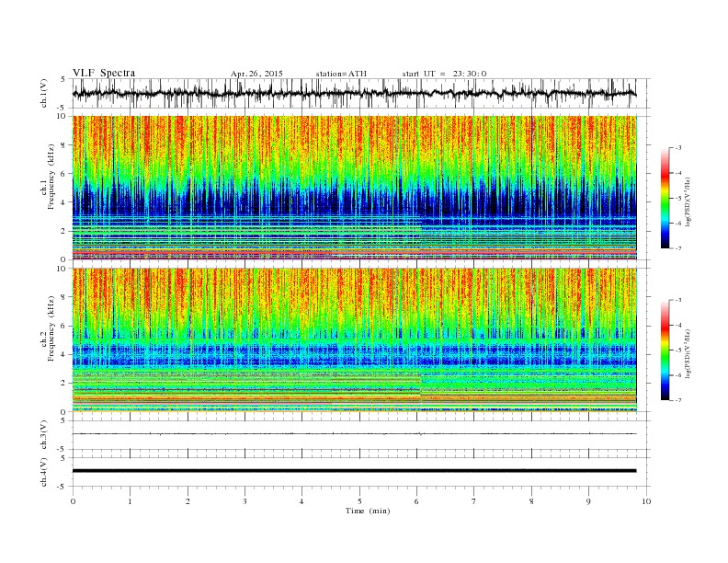
Task: Click the 'start UT = 23:30:0' text
Action: [x=444, y=74]
